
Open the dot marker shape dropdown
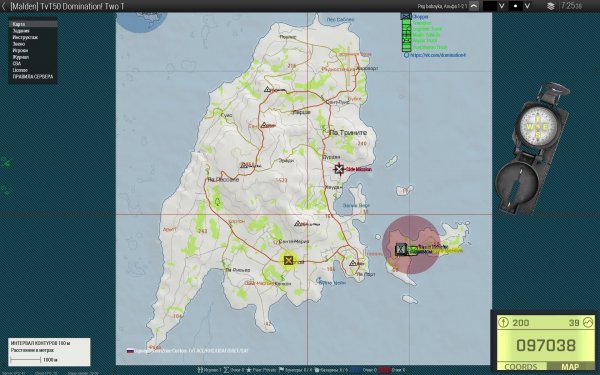click(x=527, y=6)
